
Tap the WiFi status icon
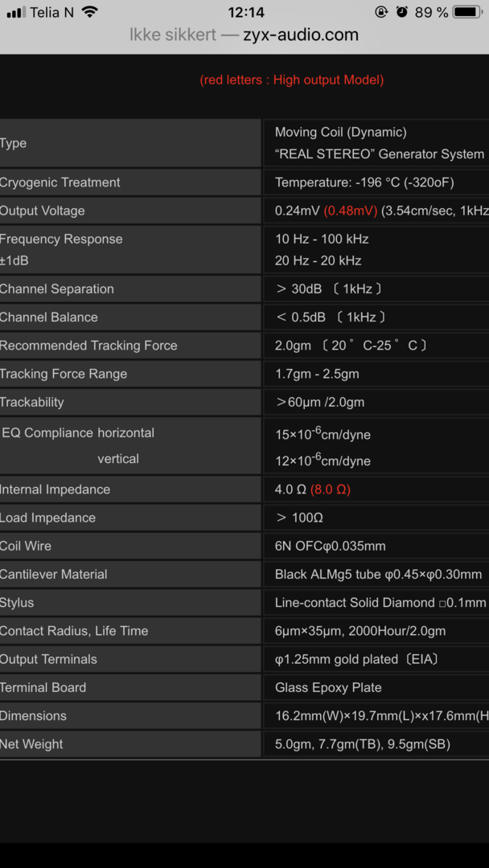tap(89, 12)
